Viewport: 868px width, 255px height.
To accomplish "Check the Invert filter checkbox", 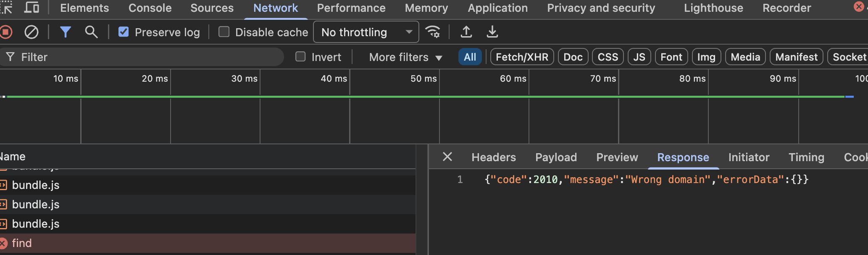I will (x=300, y=57).
